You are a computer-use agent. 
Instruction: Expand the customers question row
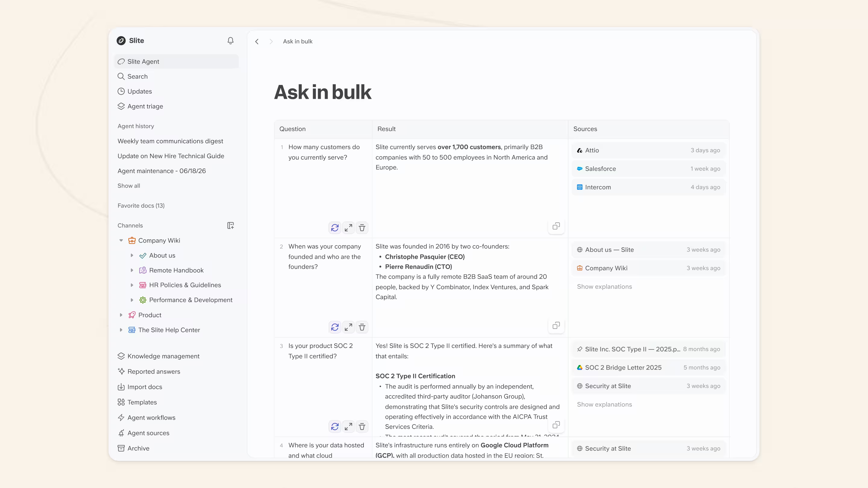[348, 228]
